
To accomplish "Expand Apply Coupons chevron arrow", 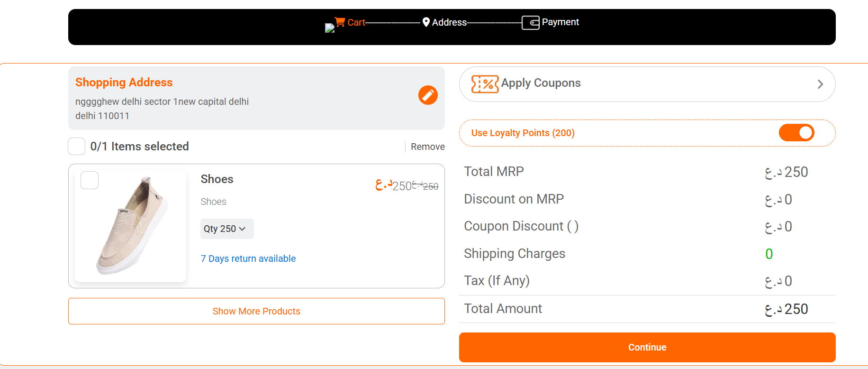I will point(820,84).
